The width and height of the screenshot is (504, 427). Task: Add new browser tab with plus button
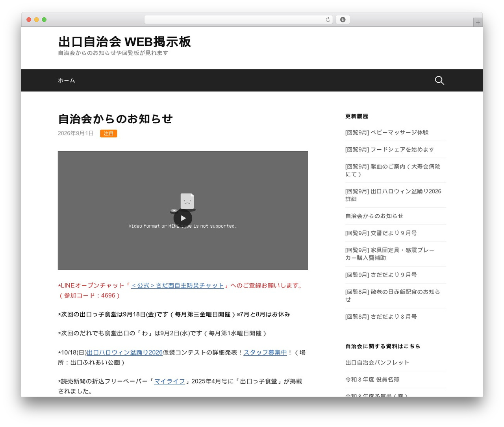(x=478, y=22)
